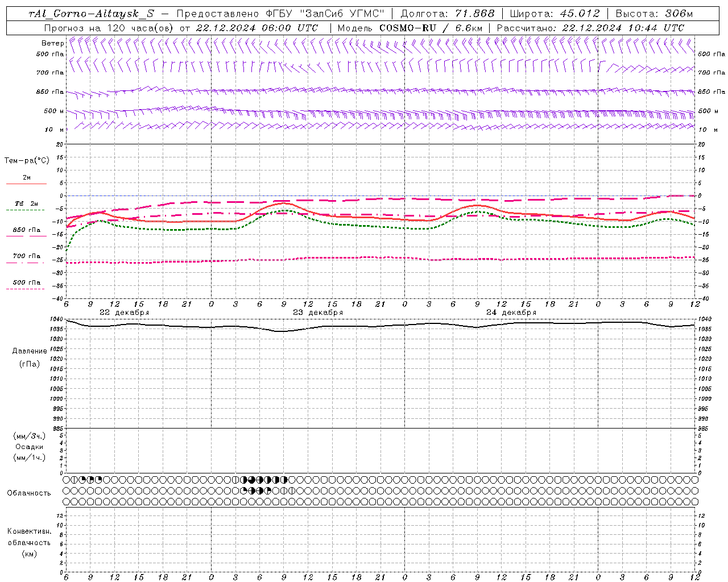Select the 'Тем-ра(°C)' temperature panel title
The height and width of the screenshot is (582, 728).
point(27,161)
